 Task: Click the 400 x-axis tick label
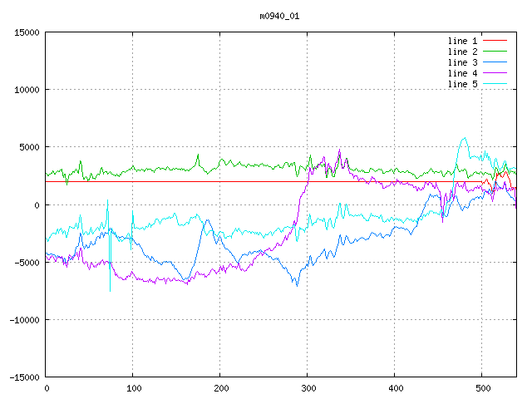click(x=395, y=388)
